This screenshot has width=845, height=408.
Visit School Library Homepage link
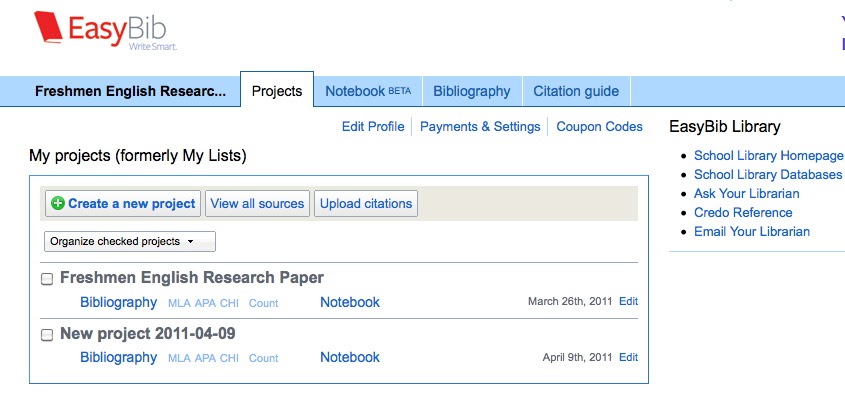768,156
